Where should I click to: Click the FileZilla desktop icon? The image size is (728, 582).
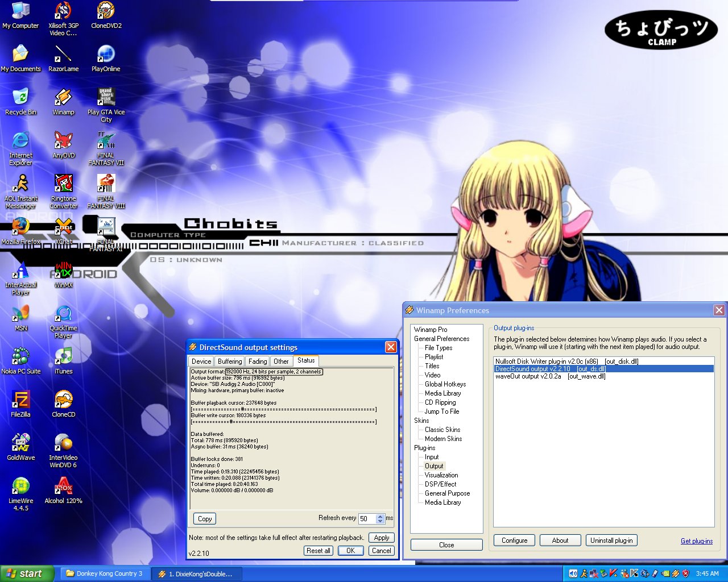[20, 401]
